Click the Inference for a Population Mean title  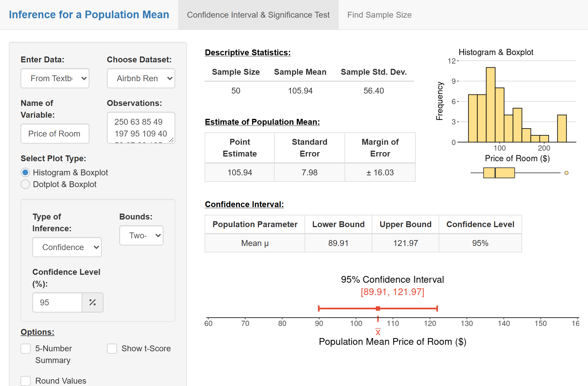click(89, 14)
